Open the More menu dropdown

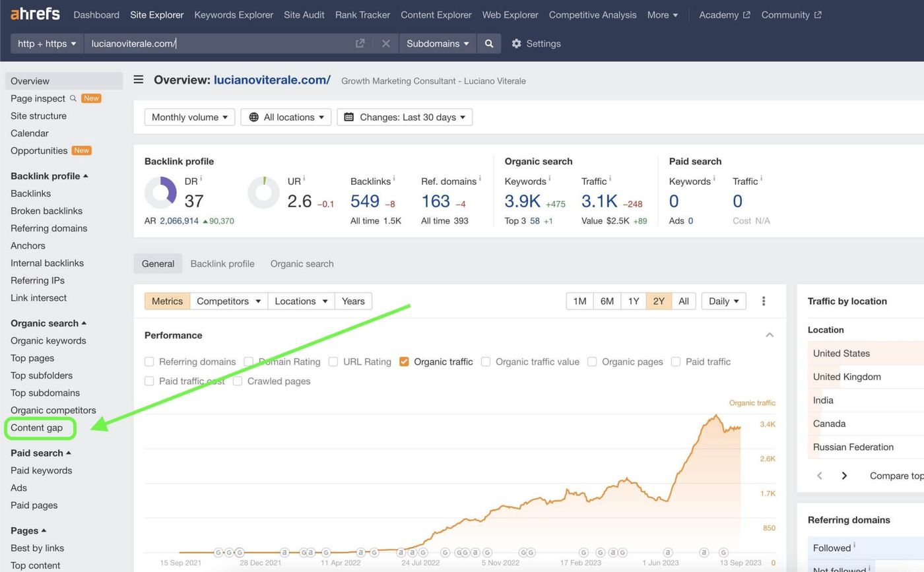[x=662, y=15]
